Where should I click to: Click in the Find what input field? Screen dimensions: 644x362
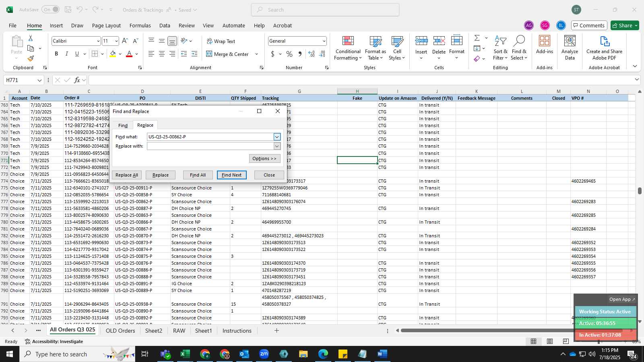point(210,137)
